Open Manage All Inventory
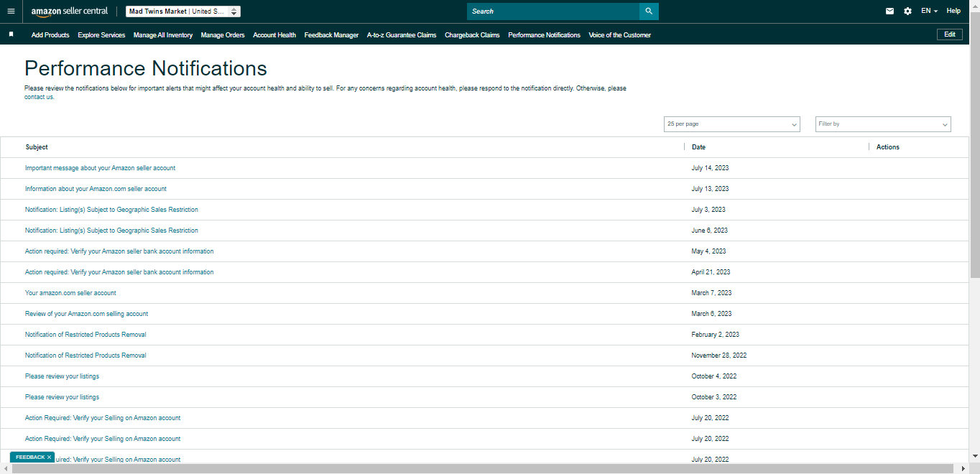Viewport: 980px width, 474px height. [163, 35]
